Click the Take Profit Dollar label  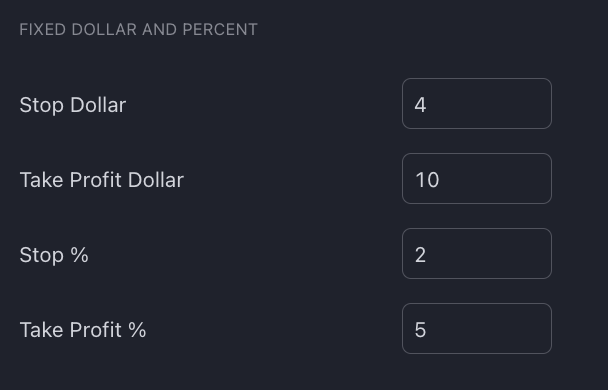(102, 180)
